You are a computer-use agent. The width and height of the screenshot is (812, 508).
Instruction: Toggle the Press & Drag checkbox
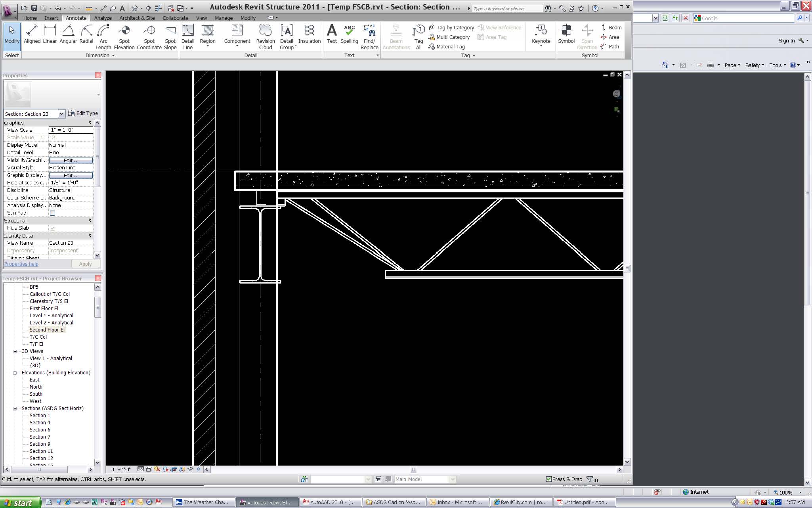[549, 479]
